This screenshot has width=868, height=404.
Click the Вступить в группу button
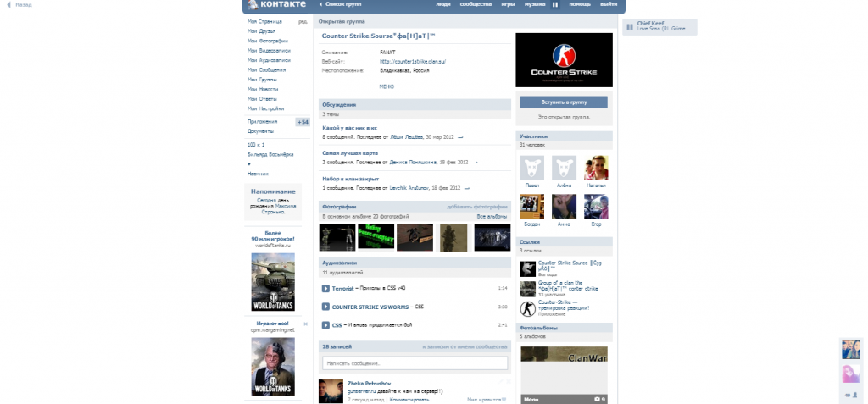click(563, 102)
